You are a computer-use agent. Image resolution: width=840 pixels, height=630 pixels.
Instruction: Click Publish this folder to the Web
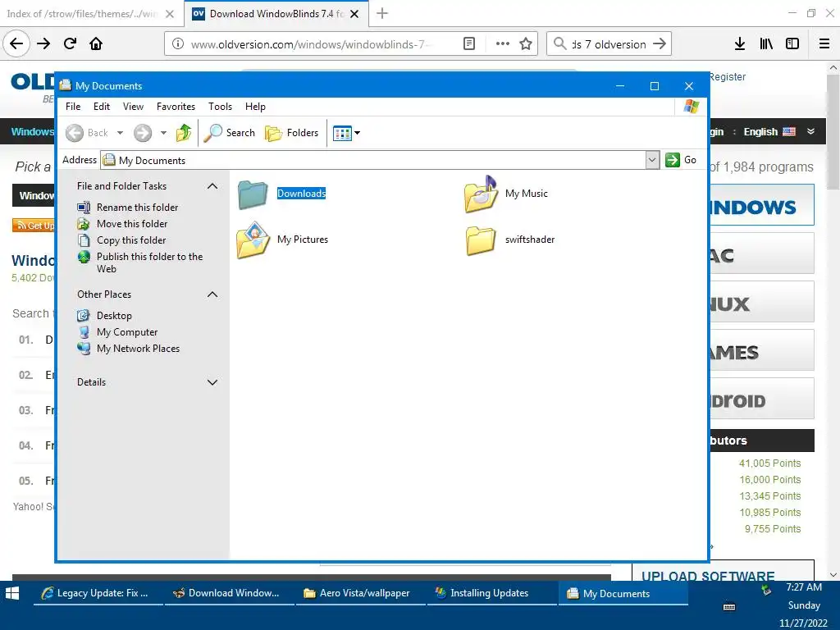[149, 262]
